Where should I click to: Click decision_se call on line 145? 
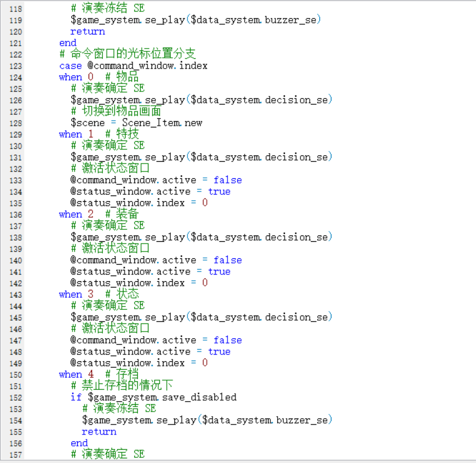tap(202, 317)
